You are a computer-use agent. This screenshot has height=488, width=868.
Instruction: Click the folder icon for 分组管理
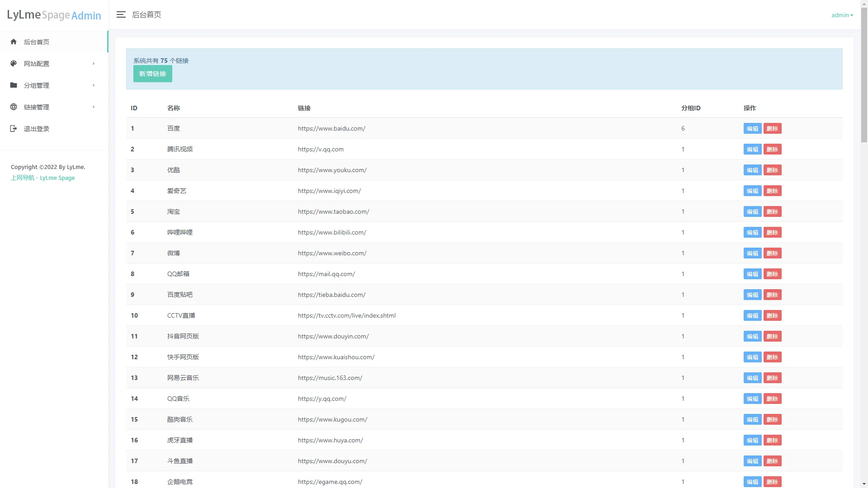[x=14, y=85]
